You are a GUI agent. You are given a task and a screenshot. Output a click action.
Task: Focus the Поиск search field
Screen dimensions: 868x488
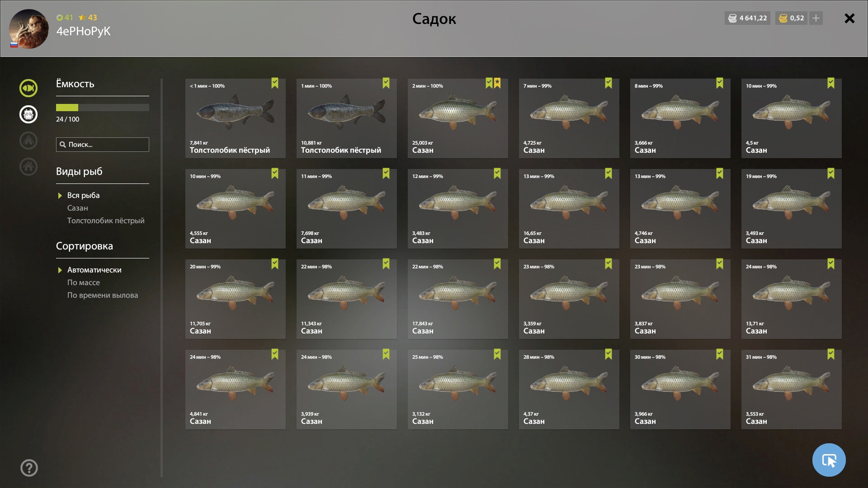(103, 145)
